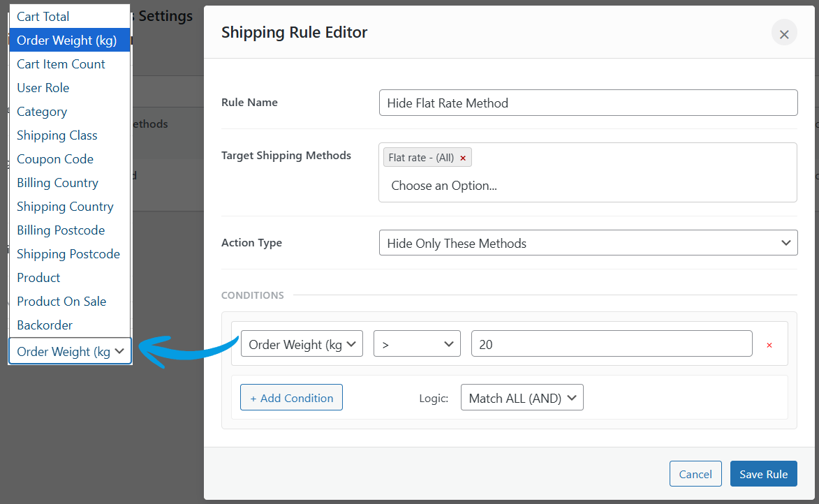Open the condition type dropdown in editor

pyautogui.click(x=302, y=344)
